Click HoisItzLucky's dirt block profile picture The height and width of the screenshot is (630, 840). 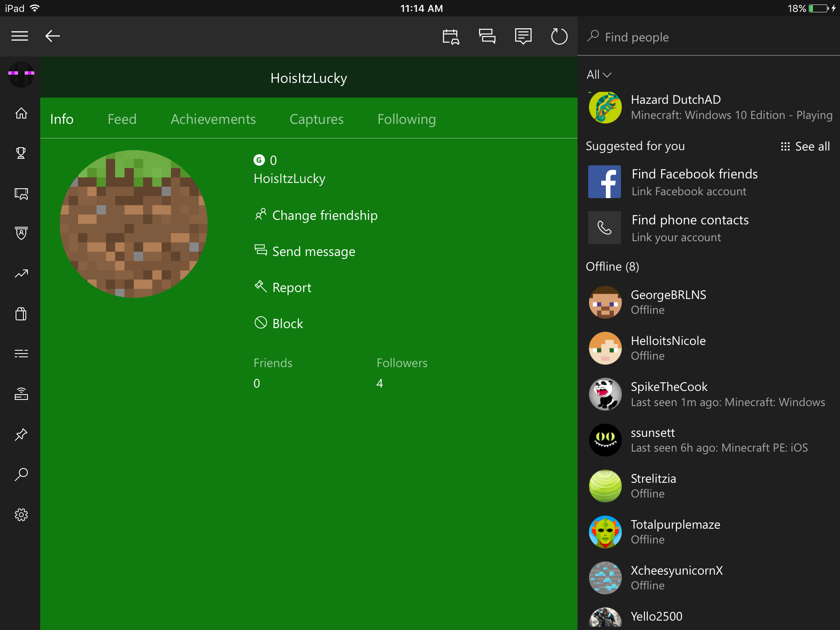click(134, 224)
